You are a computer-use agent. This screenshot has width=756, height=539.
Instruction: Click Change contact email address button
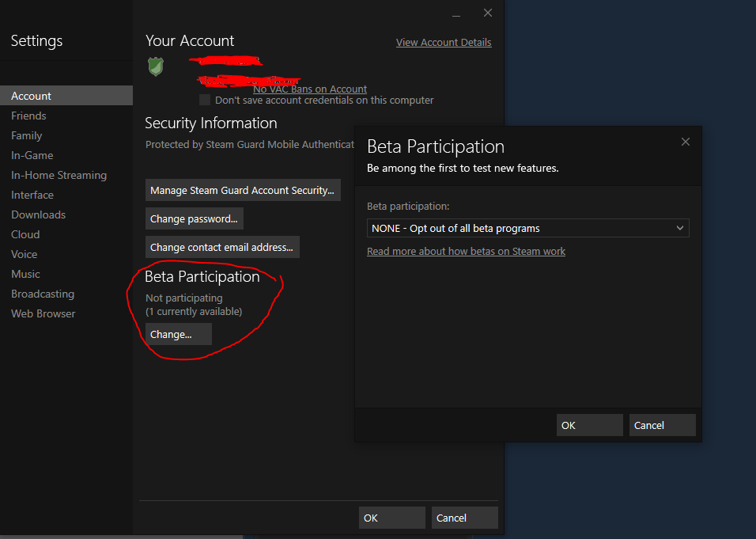click(222, 247)
